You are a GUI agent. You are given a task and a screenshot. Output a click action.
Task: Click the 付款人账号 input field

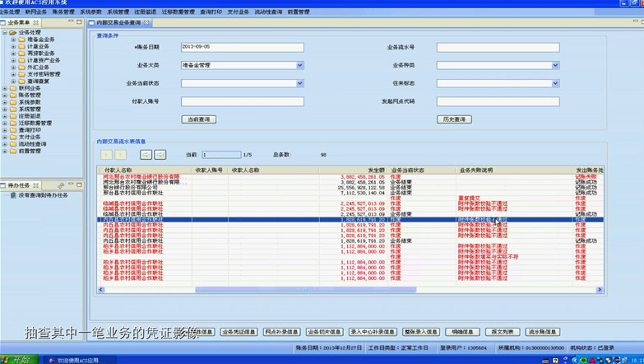(x=242, y=101)
